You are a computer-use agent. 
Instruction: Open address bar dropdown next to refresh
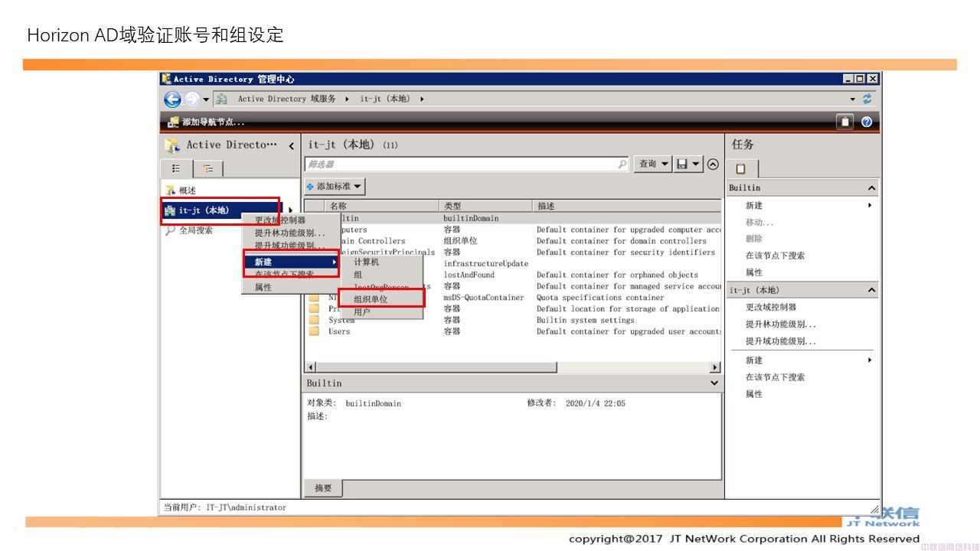click(853, 99)
